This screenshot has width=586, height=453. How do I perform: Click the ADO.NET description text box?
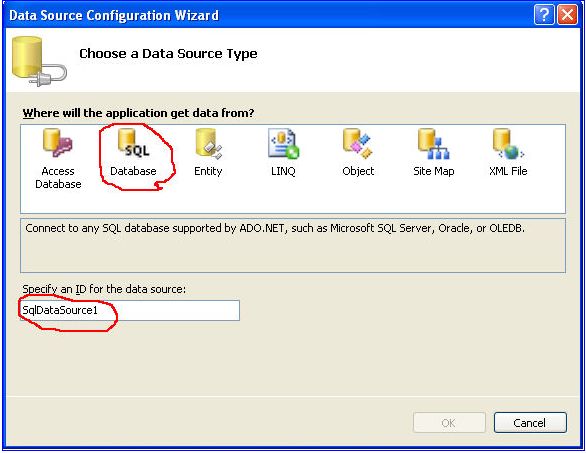293,246
